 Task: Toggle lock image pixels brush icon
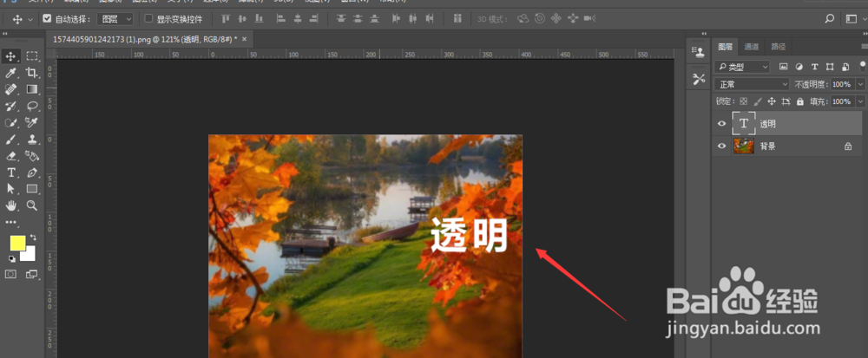coord(758,101)
